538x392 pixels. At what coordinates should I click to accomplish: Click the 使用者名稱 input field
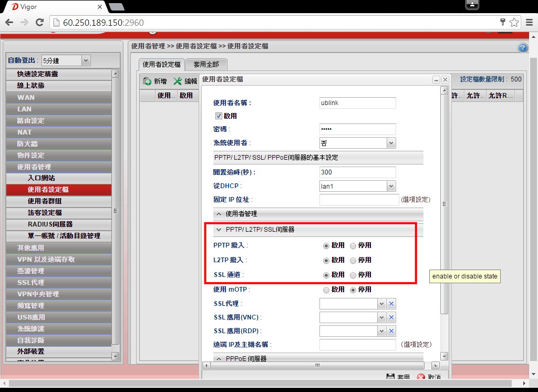357,103
